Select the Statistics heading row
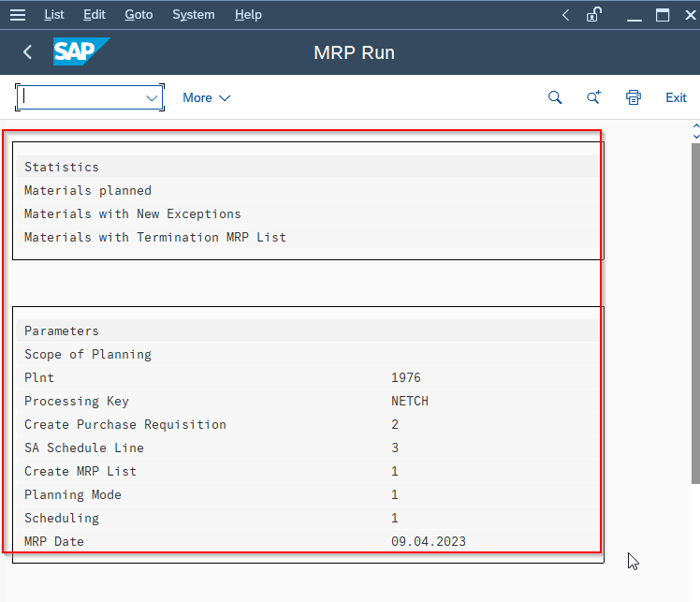This screenshot has height=602, width=700. click(308, 167)
